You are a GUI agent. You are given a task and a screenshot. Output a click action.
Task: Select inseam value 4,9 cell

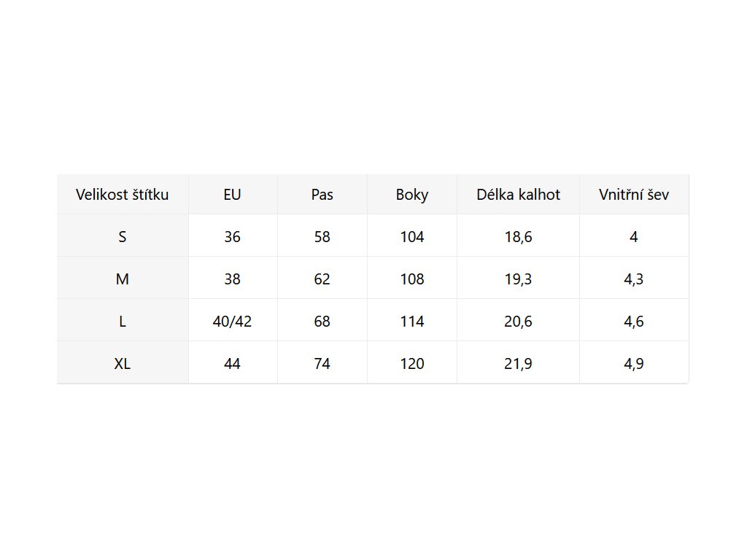pyautogui.click(x=633, y=364)
